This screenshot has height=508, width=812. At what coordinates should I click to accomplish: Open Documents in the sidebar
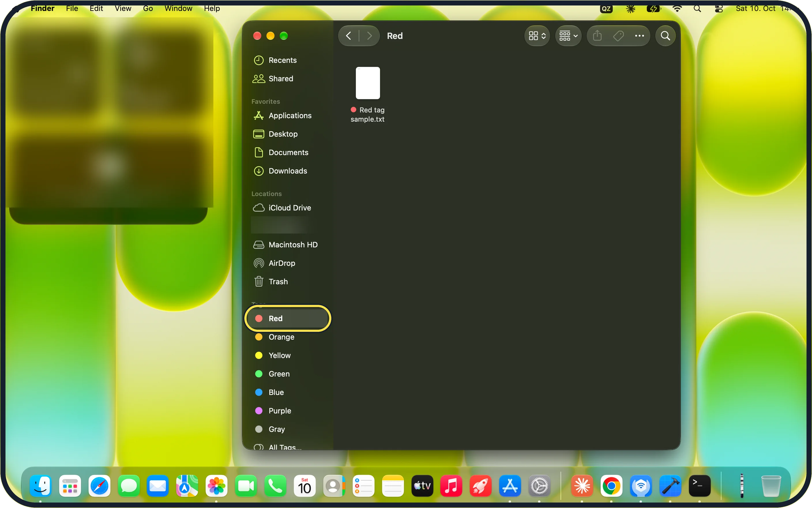click(288, 153)
